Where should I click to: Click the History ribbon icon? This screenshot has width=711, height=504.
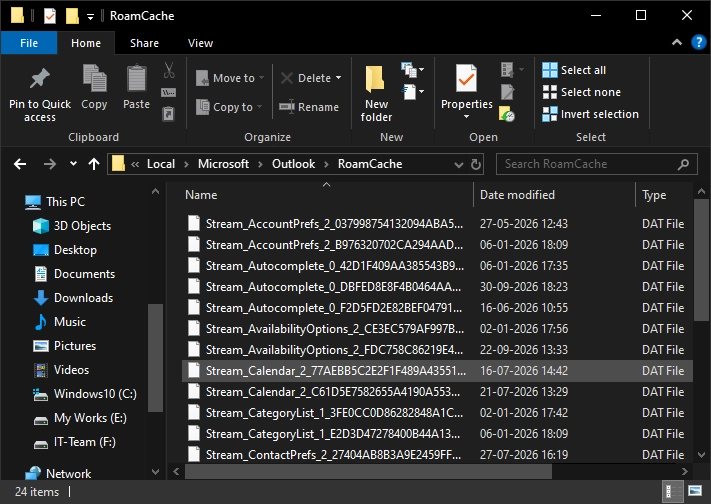pyautogui.click(x=507, y=113)
